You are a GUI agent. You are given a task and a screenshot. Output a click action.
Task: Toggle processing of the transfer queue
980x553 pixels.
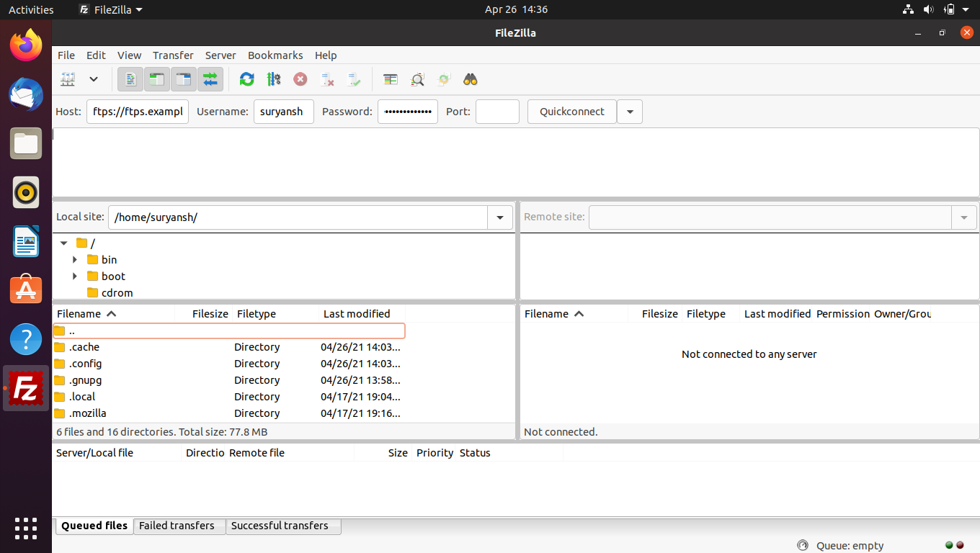coord(273,79)
